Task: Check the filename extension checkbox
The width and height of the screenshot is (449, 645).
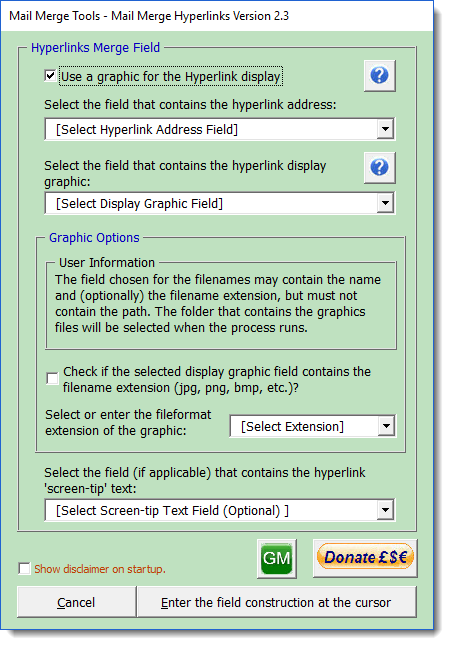Action: [52, 378]
